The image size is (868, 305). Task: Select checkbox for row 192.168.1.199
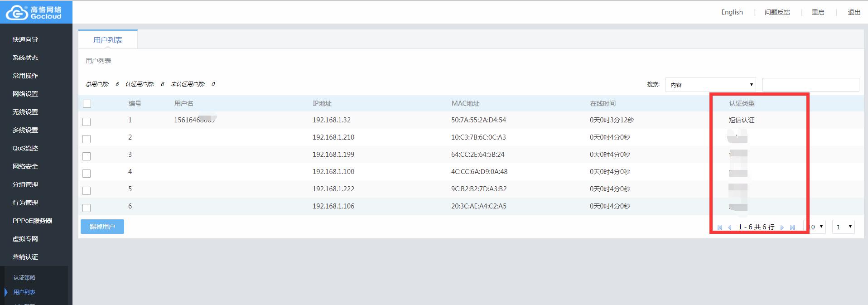(x=87, y=156)
